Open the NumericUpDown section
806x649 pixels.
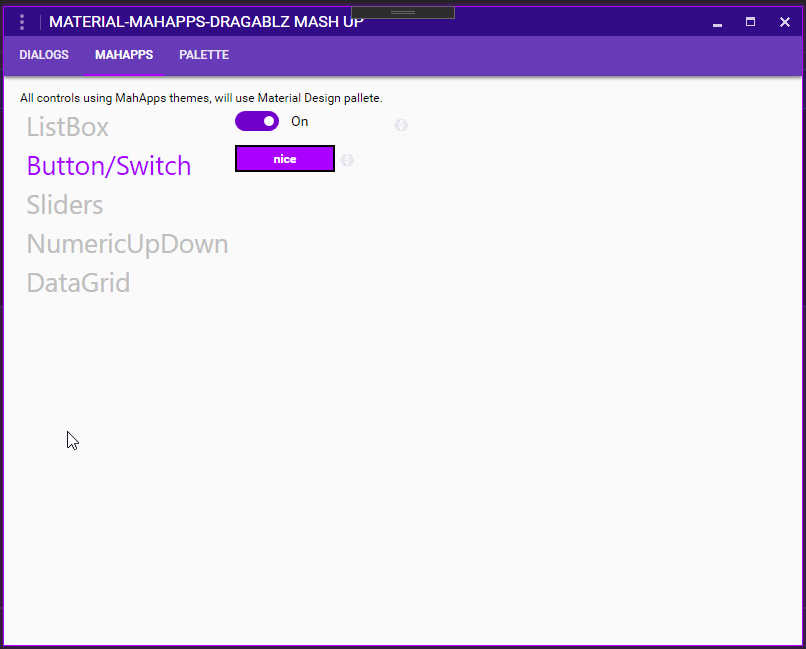[x=127, y=244]
